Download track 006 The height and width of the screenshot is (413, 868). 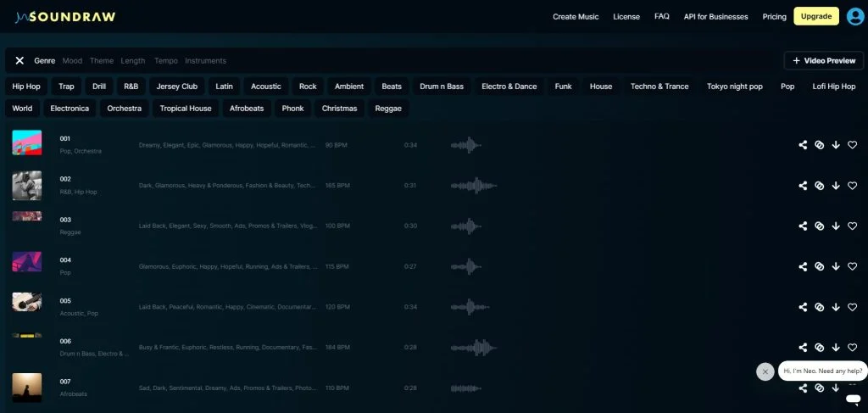(836, 347)
